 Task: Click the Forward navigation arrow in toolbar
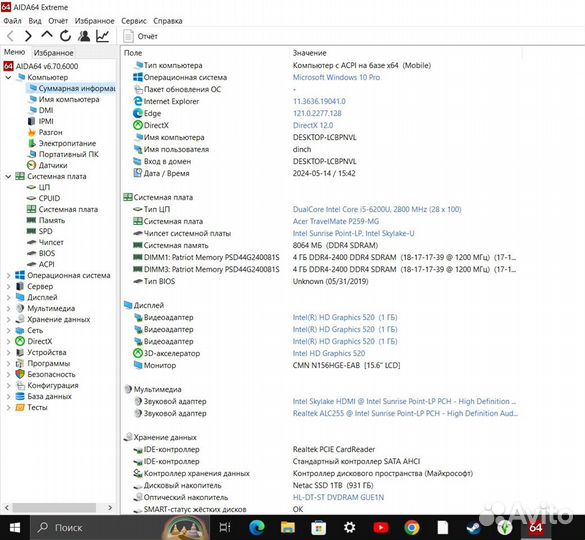click(x=28, y=36)
